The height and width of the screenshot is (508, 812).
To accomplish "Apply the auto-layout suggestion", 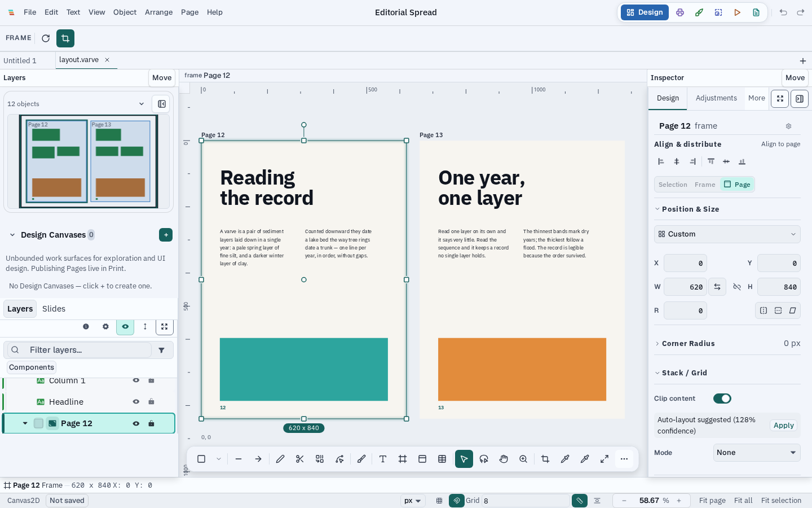I will [784, 426].
